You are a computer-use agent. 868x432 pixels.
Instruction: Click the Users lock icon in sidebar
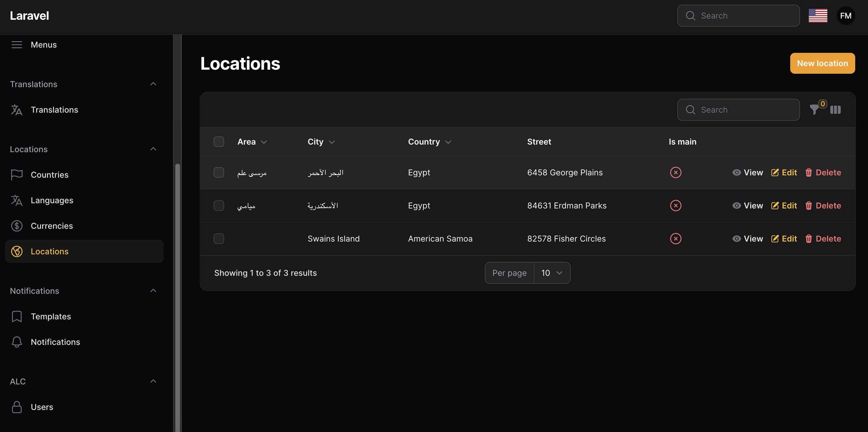coord(17,407)
